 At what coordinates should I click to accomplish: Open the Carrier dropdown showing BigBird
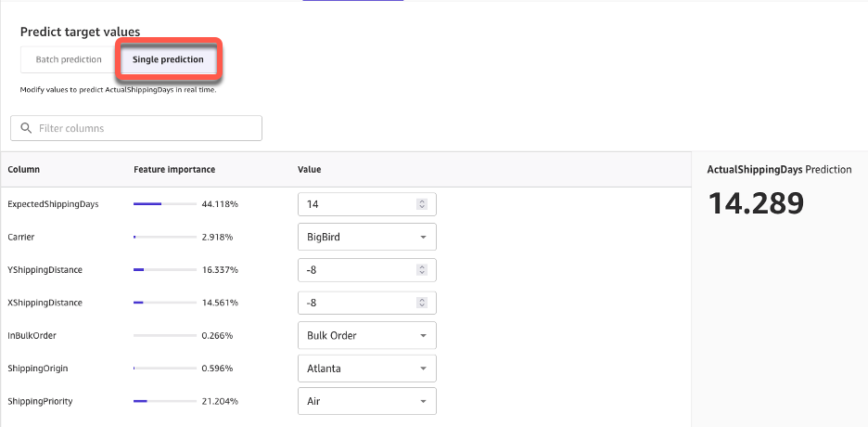click(x=366, y=237)
